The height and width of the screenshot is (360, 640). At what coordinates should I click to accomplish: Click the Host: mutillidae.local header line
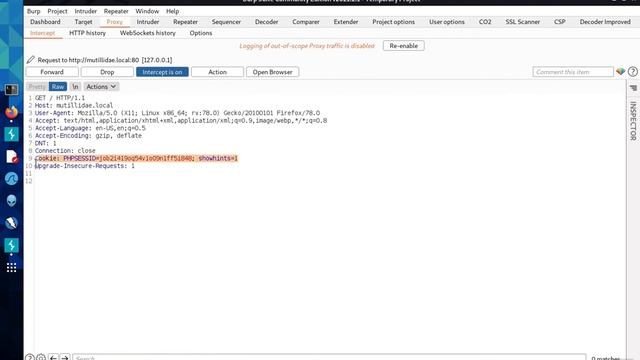pyautogui.click(x=74, y=105)
